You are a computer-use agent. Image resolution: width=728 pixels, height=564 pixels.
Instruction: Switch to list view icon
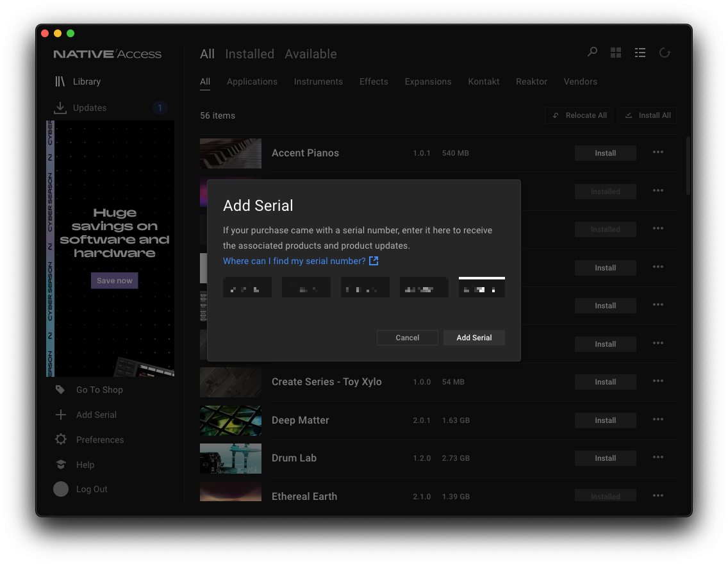click(x=640, y=53)
